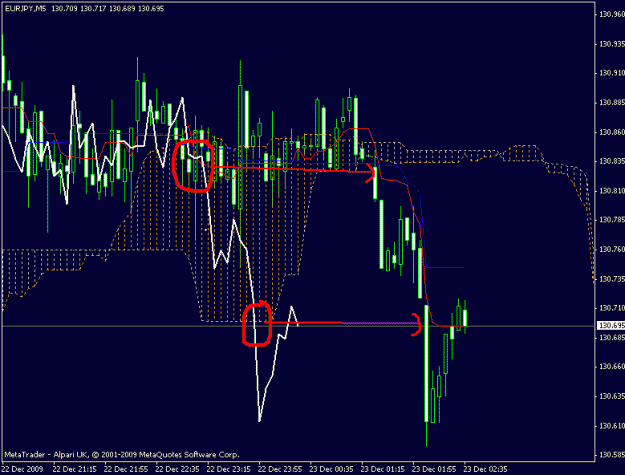The image size is (625, 475).
Task: Select the 130.860 price axis label
Action: [x=612, y=132]
